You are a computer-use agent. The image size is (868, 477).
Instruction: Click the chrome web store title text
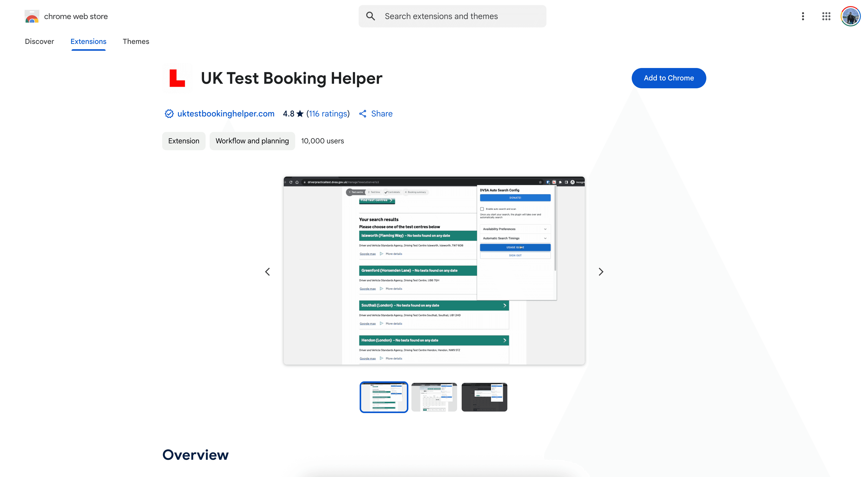click(x=76, y=16)
